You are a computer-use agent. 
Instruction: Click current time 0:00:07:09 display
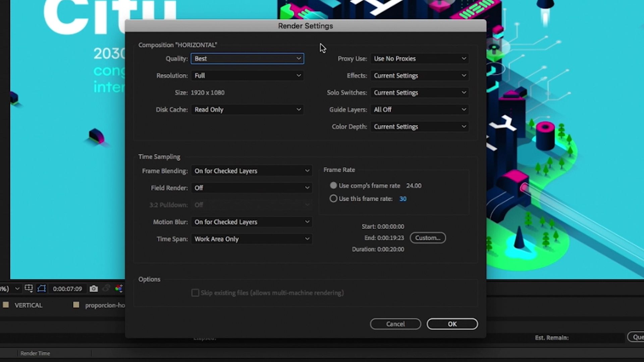pyautogui.click(x=67, y=289)
